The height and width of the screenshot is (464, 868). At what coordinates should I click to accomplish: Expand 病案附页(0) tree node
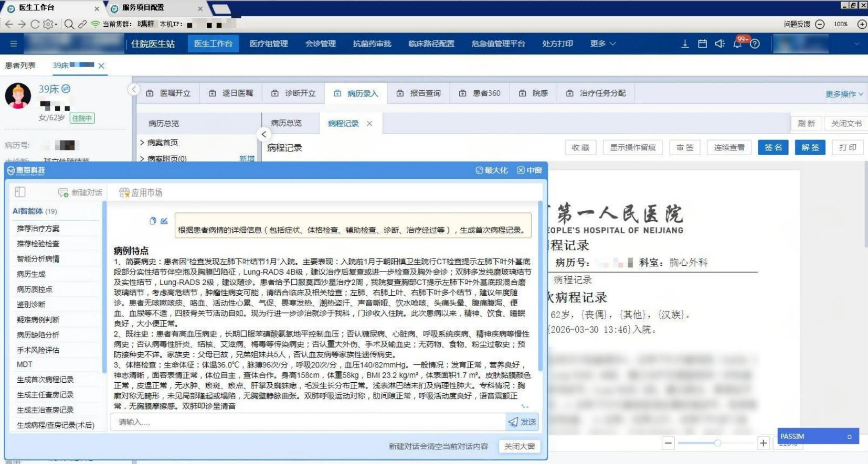pos(142,158)
